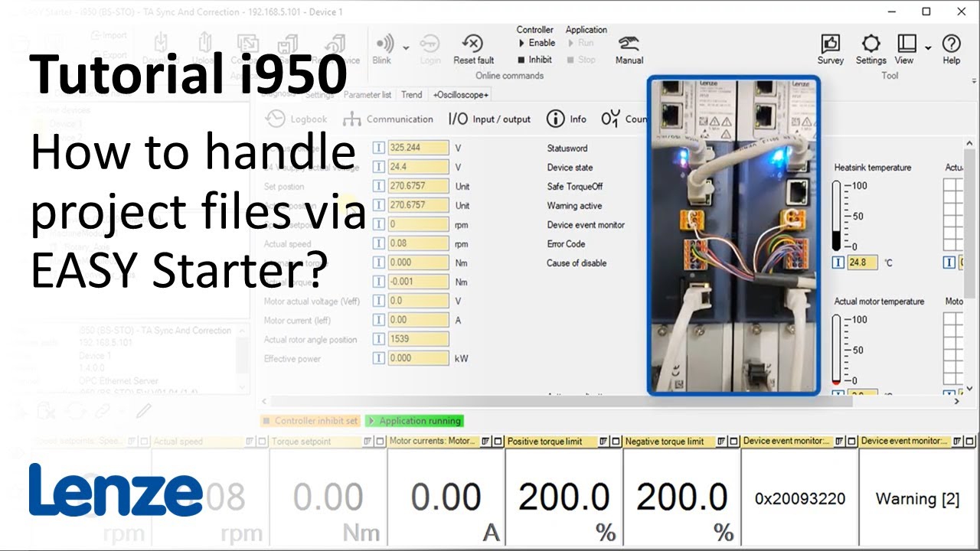
Task: Click the View layout icon
Action: [x=906, y=44]
